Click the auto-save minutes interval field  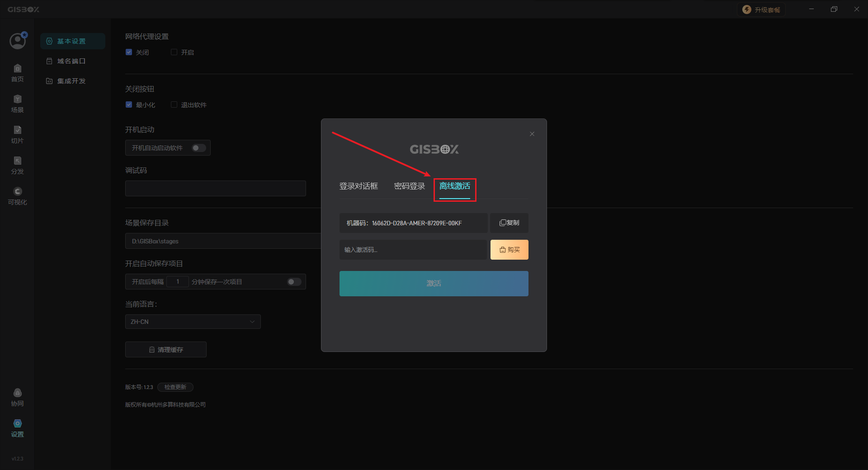click(178, 281)
